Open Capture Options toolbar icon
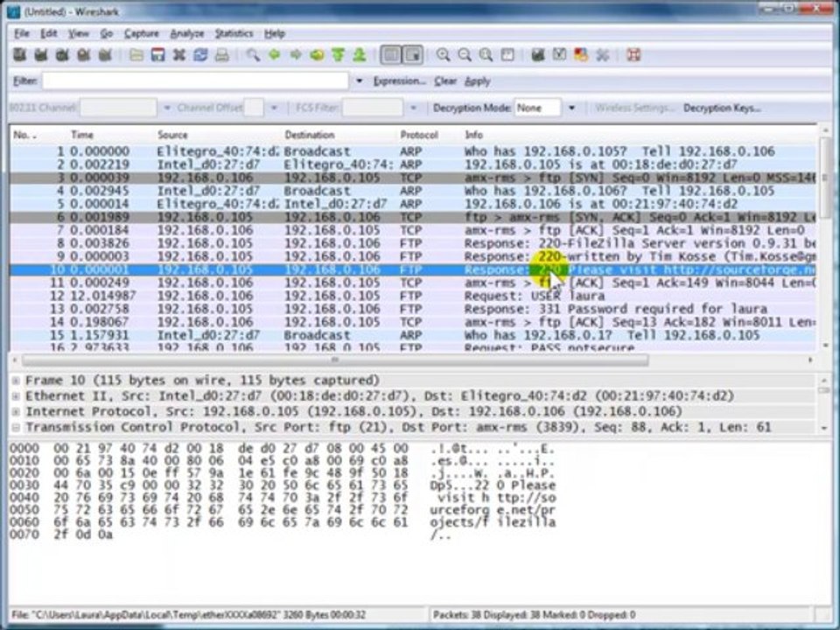 (x=41, y=54)
